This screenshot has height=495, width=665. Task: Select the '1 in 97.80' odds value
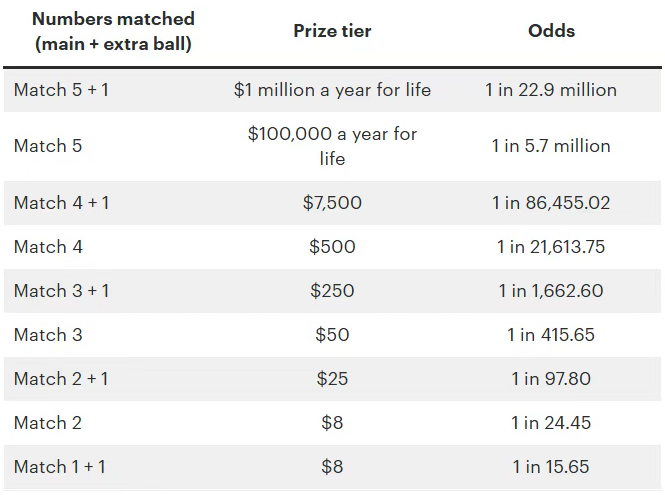[x=551, y=379]
